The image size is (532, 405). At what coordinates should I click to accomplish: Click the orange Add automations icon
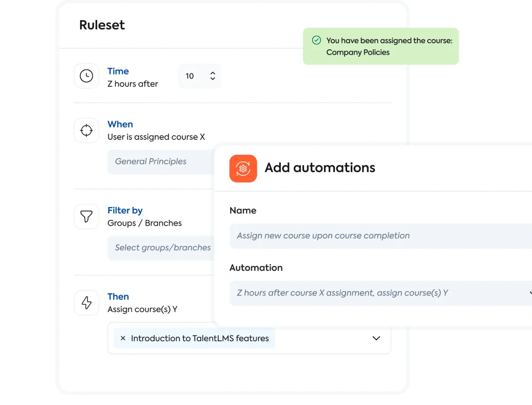click(243, 168)
